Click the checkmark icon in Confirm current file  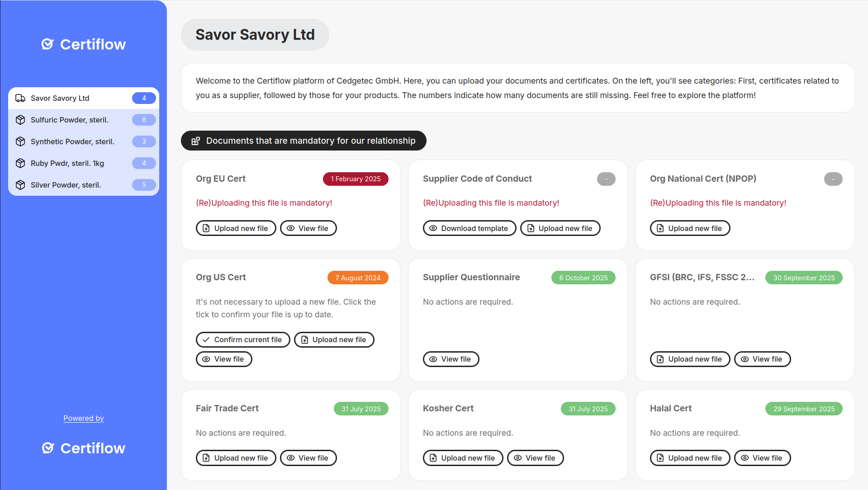(206, 339)
